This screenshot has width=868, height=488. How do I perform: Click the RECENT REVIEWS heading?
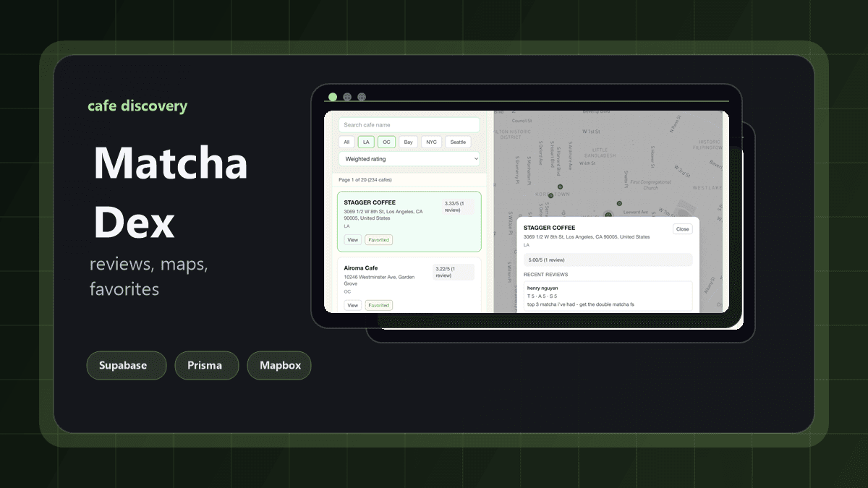coord(546,275)
